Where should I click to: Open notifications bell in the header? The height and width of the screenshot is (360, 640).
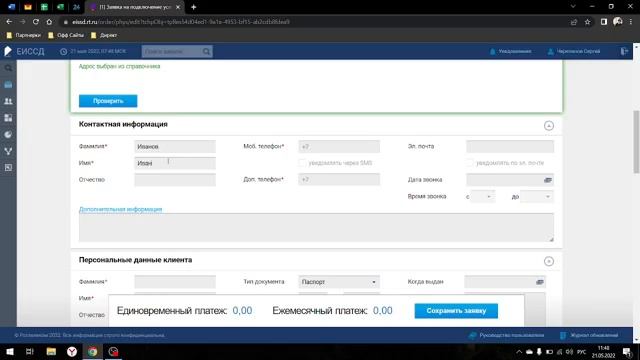[x=492, y=51]
